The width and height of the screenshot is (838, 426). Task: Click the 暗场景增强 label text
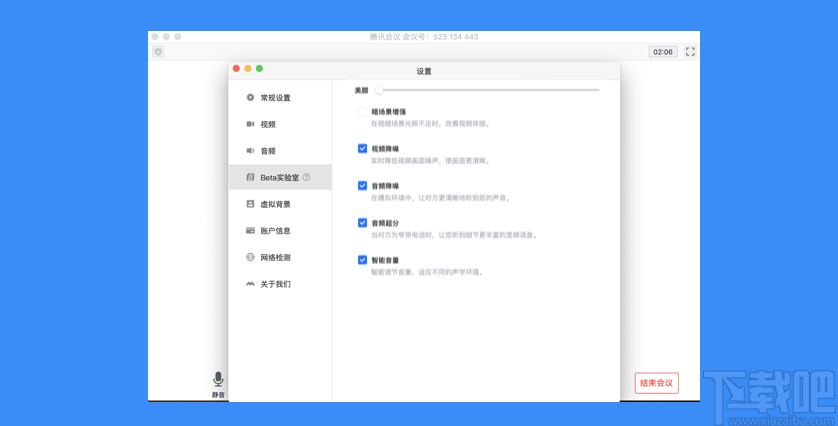389,112
